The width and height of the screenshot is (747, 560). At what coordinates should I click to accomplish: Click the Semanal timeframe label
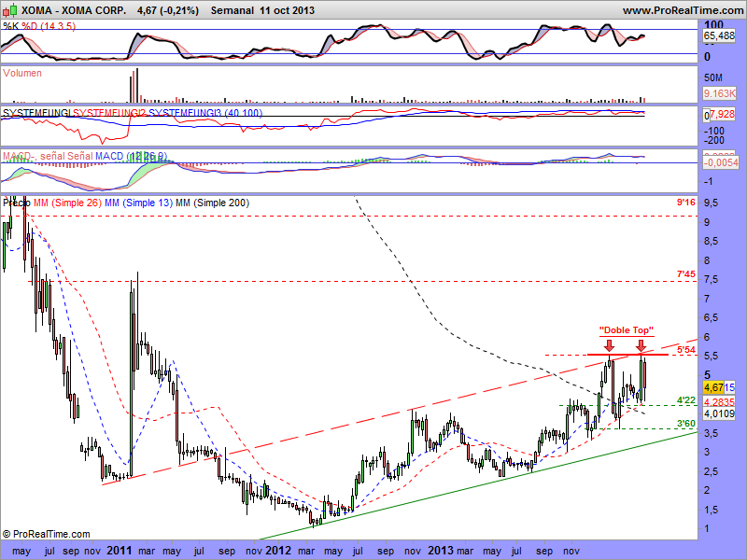pos(232,10)
